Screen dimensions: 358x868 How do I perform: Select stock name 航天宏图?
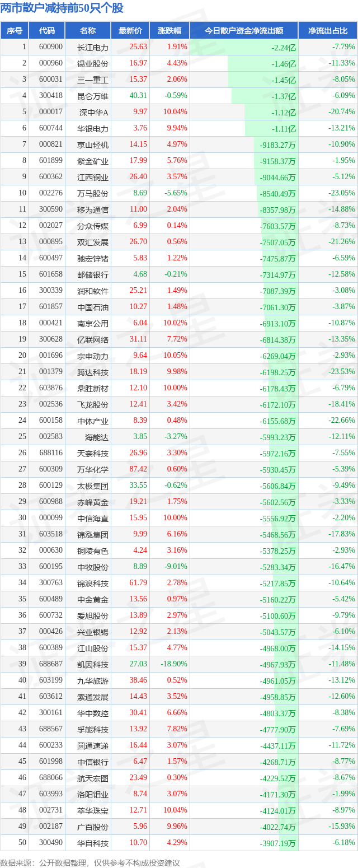[x=93, y=778]
